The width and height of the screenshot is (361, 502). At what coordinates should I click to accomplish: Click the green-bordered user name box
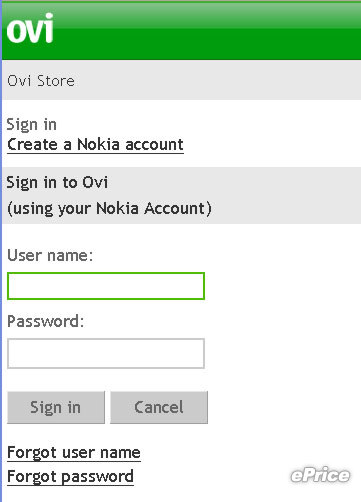[x=106, y=286]
